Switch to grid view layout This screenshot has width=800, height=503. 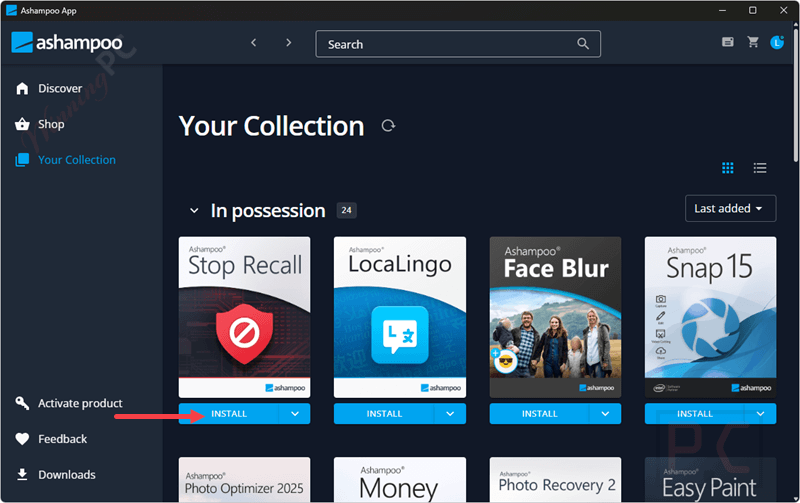click(x=728, y=168)
